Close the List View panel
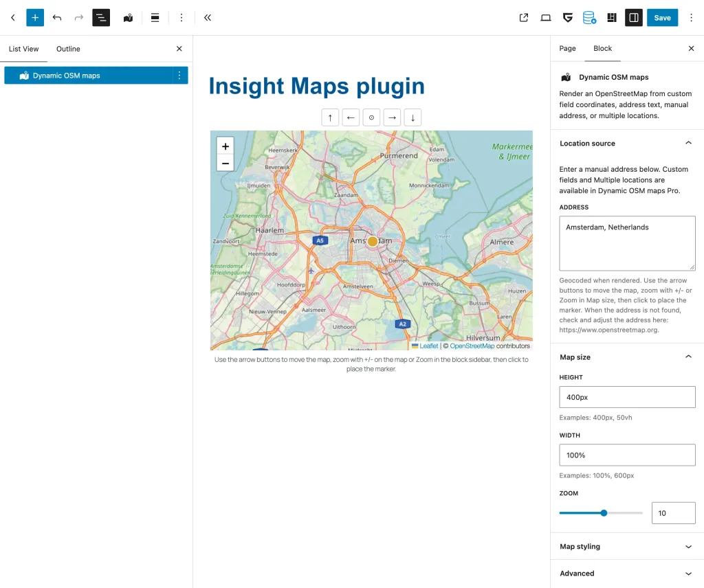704x588 pixels. pyautogui.click(x=179, y=49)
